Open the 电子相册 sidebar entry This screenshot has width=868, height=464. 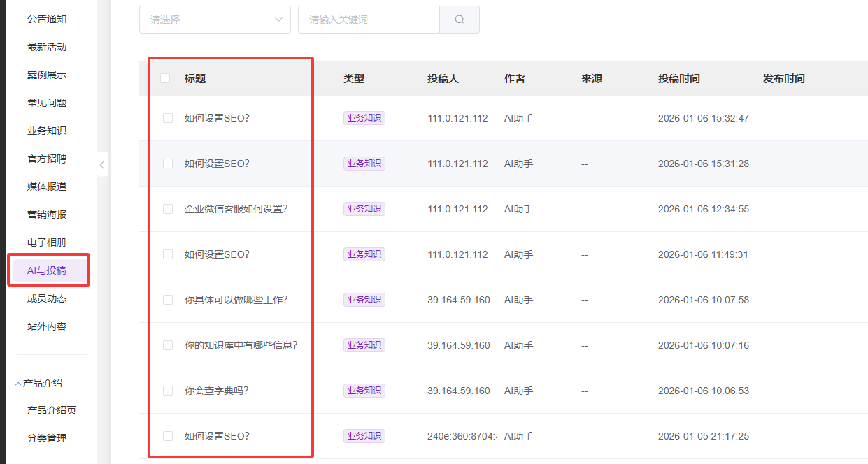[47, 242]
